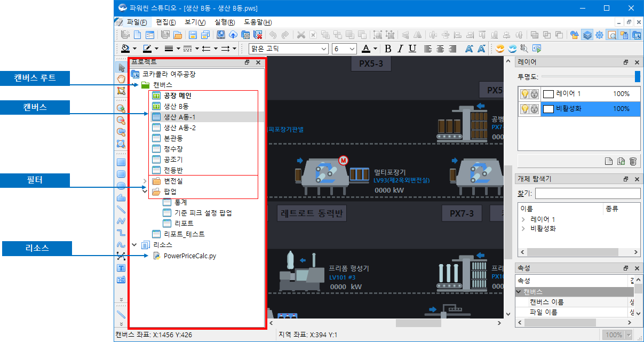Select the straight line drawing tool
This screenshot has height=342, width=644.
pos(121,209)
